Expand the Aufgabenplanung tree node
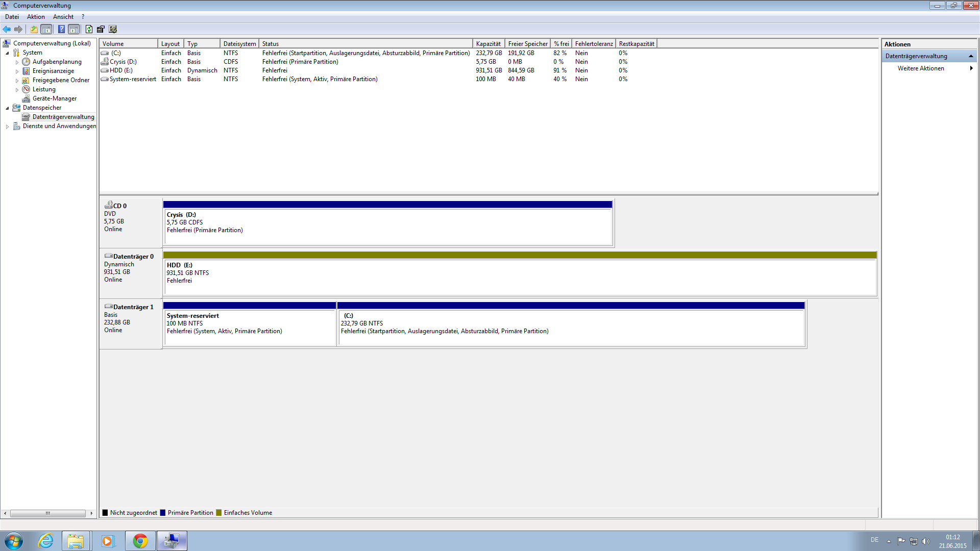 (17, 62)
